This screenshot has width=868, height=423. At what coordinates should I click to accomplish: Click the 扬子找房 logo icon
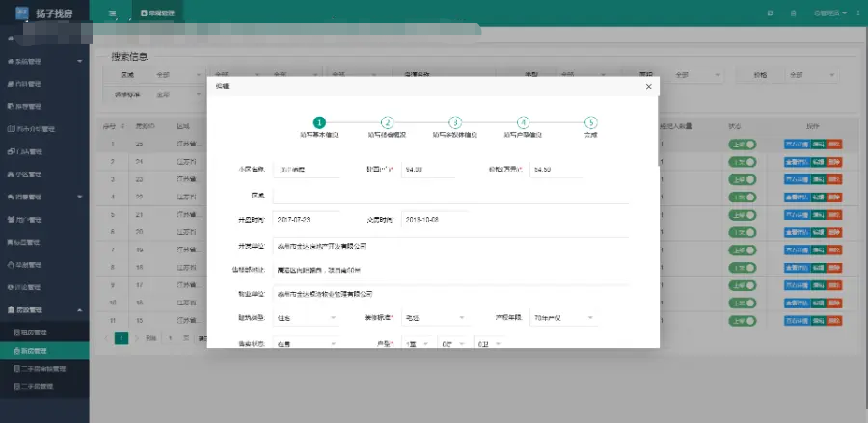[x=22, y=13]
